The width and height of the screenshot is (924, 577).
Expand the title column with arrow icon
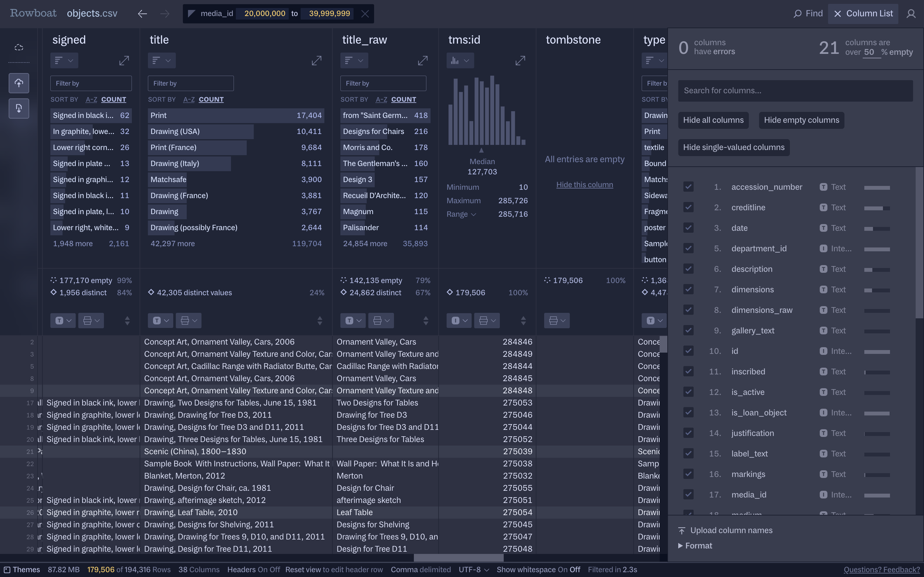tap(316, 61)
